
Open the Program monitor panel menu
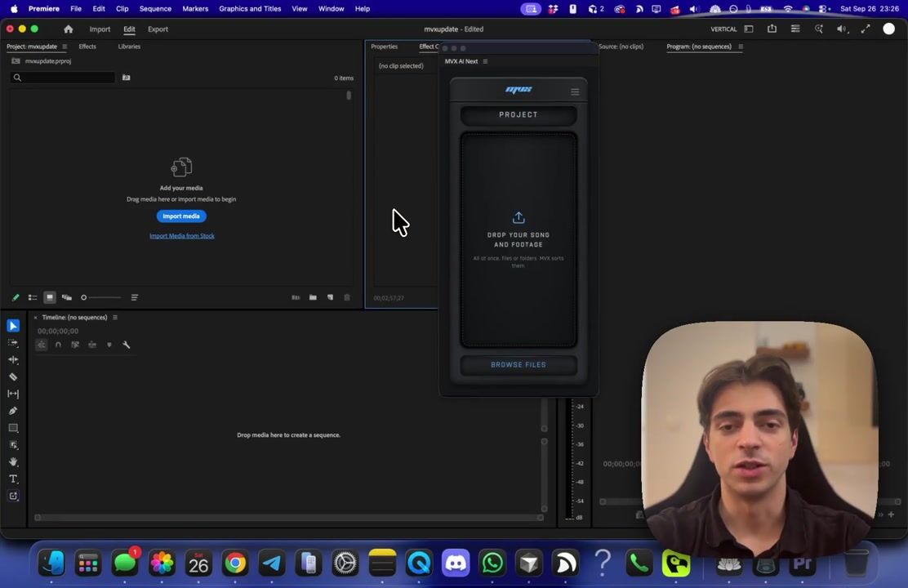(740, 47)
